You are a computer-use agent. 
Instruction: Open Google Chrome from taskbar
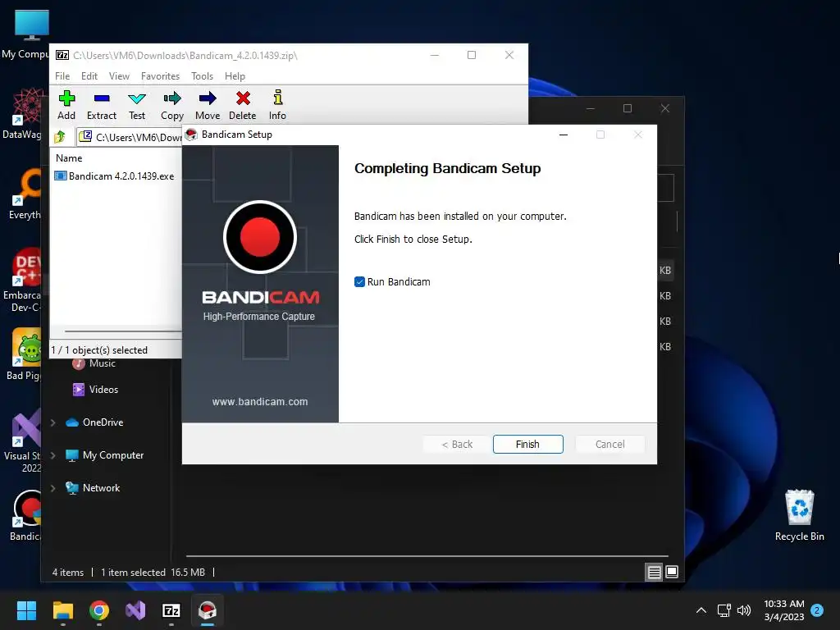[x=99, y=610]
